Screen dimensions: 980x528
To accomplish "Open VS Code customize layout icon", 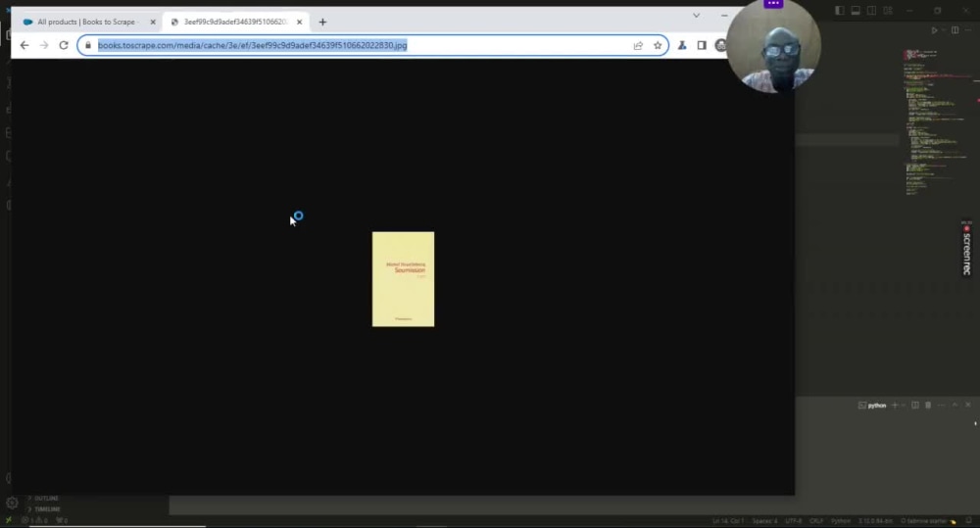I will (x=888, y=11).
